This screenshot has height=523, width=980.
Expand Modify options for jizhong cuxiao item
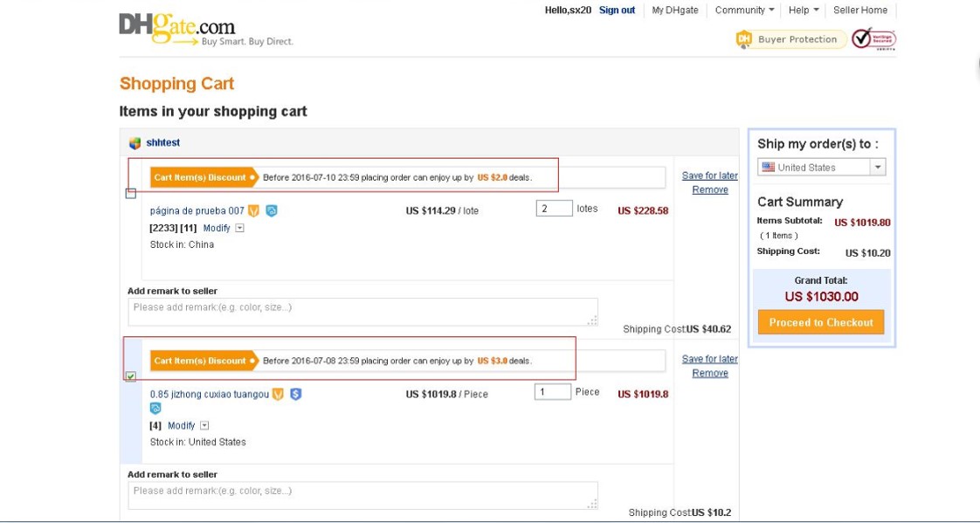click(x=204, y=425)
